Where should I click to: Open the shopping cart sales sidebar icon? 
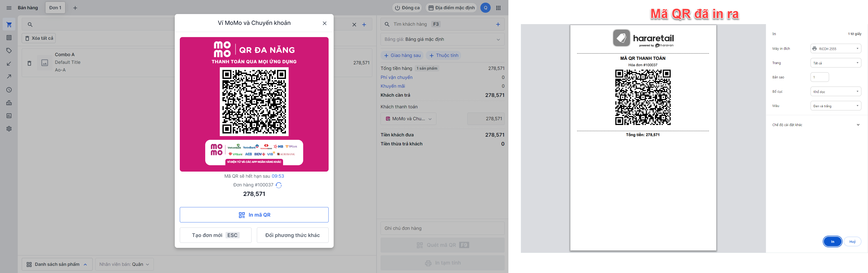[x=9, y=25]
